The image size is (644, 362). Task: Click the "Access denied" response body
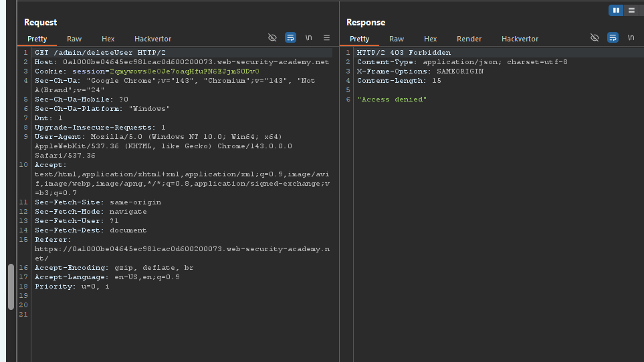(392, 100)
